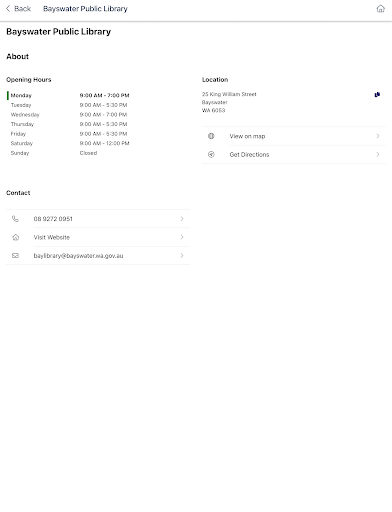This screenshot has width=392, height=512.
Task: Open Get Directions
Action: coord(294,154)
